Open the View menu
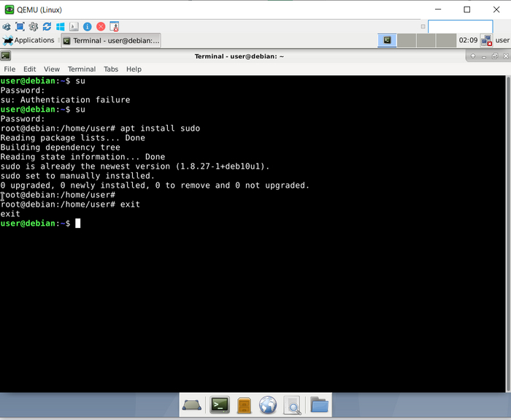Viewport: 511px width, 420px height. (52, 69)
